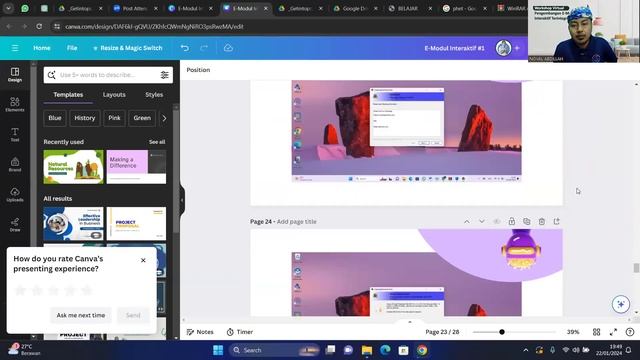The image size is (640, 360).
Task: Open the Home menu
Action: [42, 48]
